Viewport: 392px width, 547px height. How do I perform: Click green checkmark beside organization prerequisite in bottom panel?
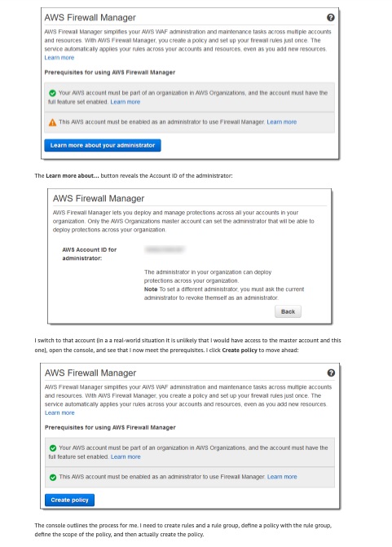click(53, 448)
